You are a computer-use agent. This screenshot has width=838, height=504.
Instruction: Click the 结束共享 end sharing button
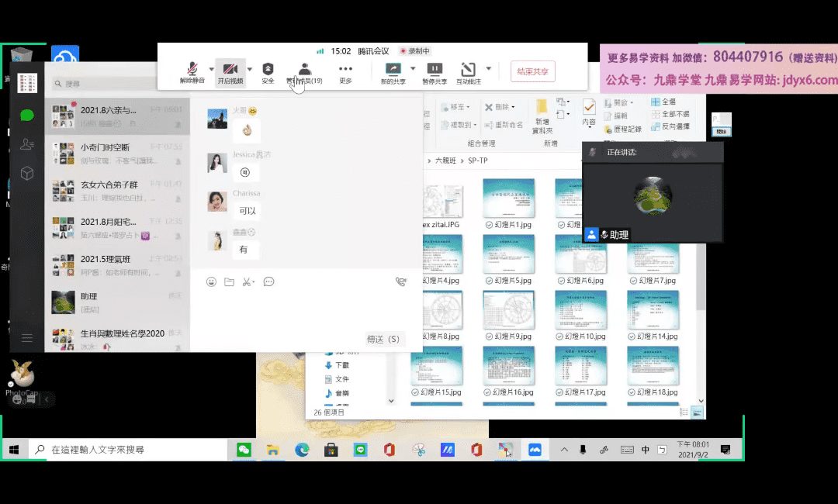[x=533, y=71]
